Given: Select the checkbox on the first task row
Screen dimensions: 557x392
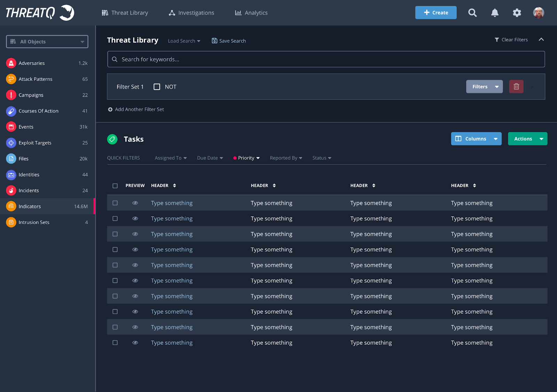Looking at the screenshot, I should (x=115, y=203).
